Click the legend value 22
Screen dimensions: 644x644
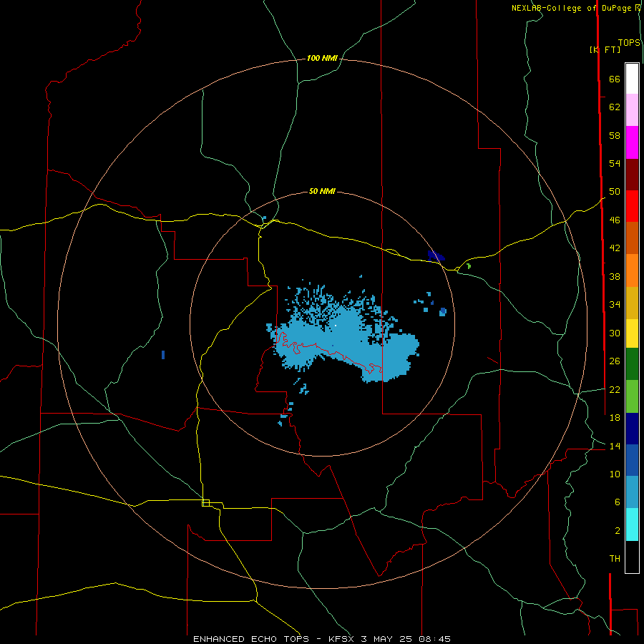615,390
